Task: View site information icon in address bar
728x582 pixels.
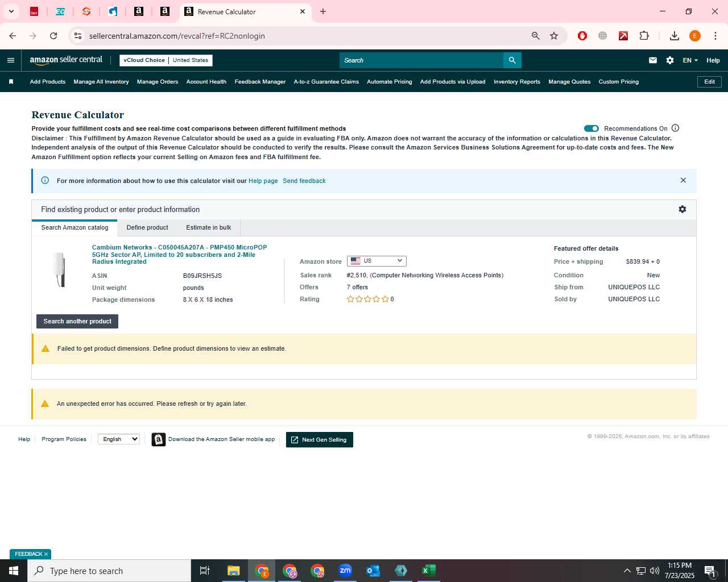Action: pos(78,36)
